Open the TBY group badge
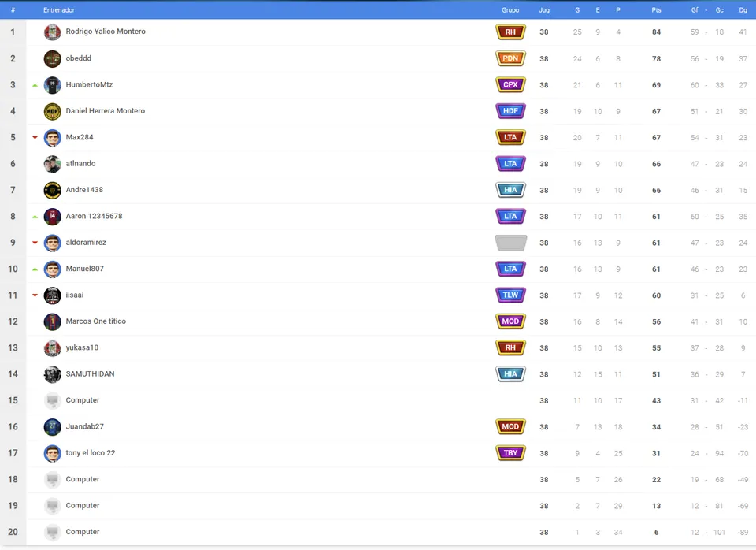Screen dimensions: 756x550 pos(510,453)
